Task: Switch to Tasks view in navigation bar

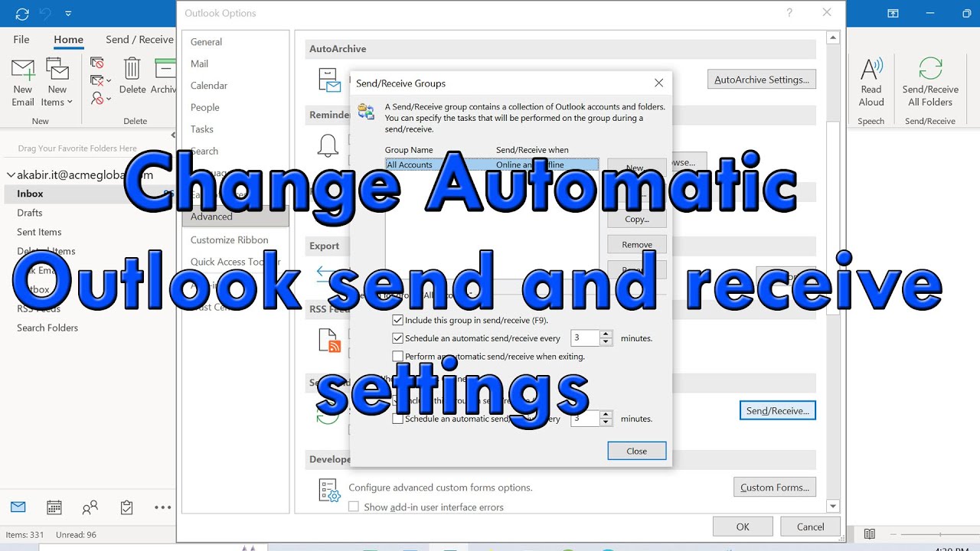Action: [126, 507]
